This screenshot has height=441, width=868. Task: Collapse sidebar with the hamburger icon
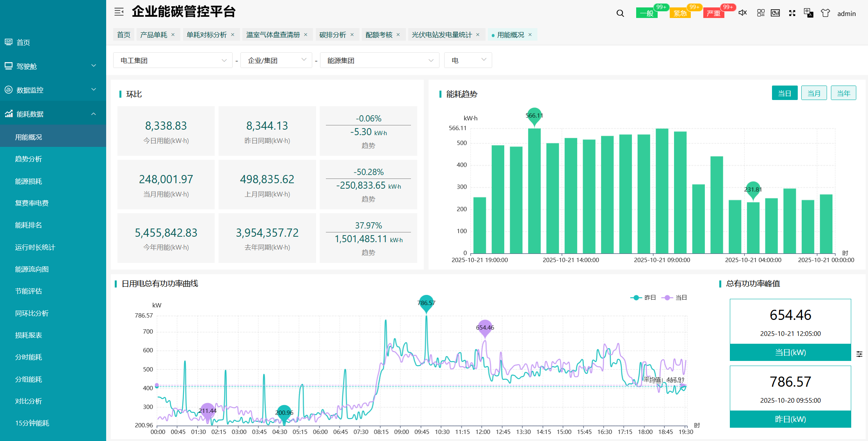pyautogui.click(x=119, y=12)
